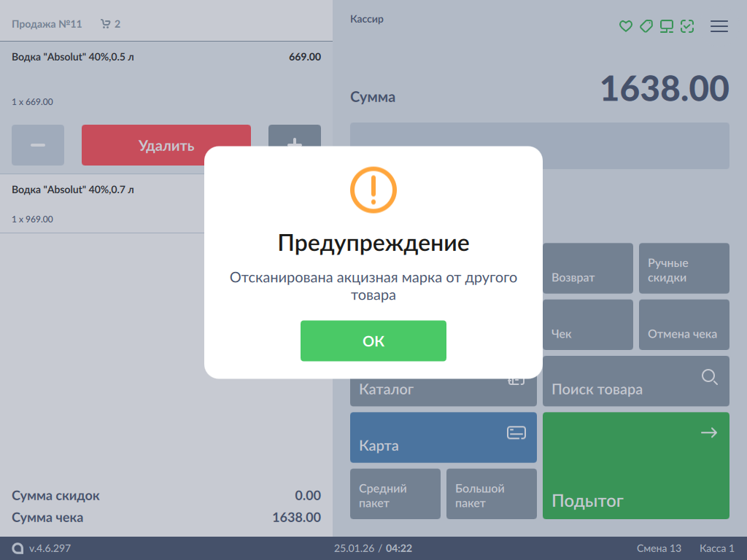Add Средний пакет to the sale

point(395,494)
